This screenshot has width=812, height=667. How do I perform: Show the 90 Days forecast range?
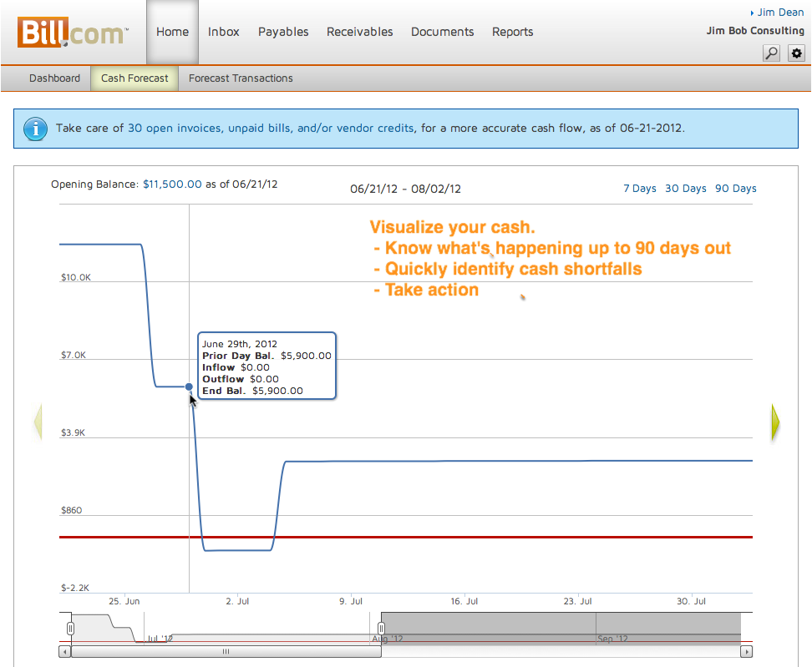coord(735,189)
